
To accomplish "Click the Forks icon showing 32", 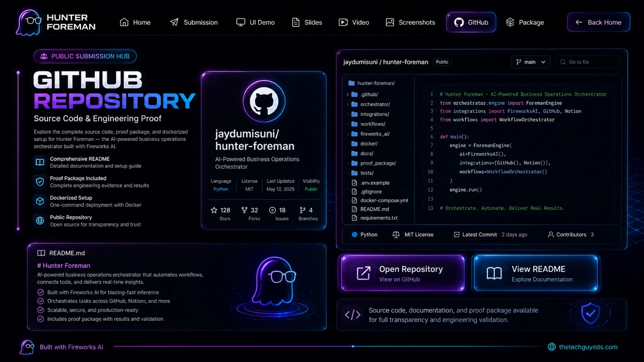I will click(244, 210).
